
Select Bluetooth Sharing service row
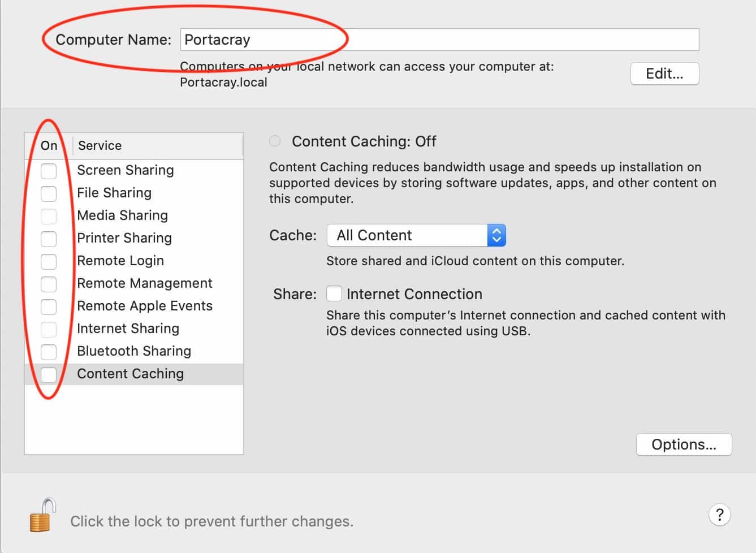[x=134, y=352]
